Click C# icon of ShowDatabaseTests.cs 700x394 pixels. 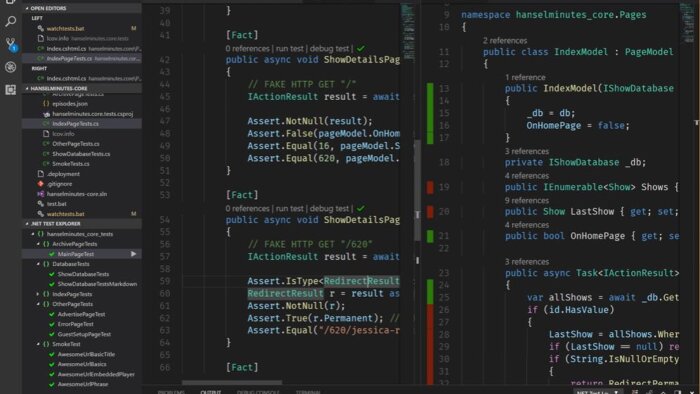[x=46, y=154]
